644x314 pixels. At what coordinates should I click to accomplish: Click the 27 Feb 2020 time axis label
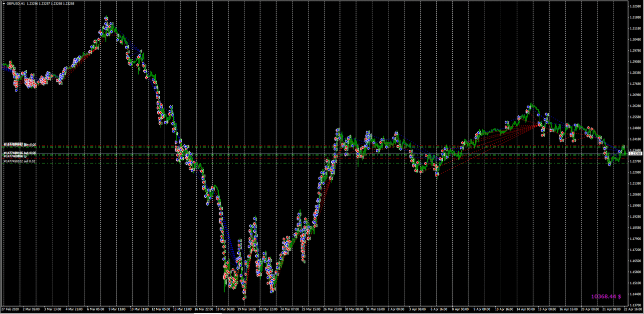(10, 310)
